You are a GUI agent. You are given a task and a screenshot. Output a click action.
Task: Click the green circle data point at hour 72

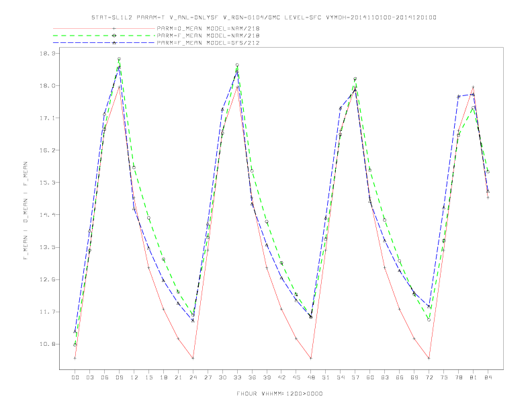(429, 320)
